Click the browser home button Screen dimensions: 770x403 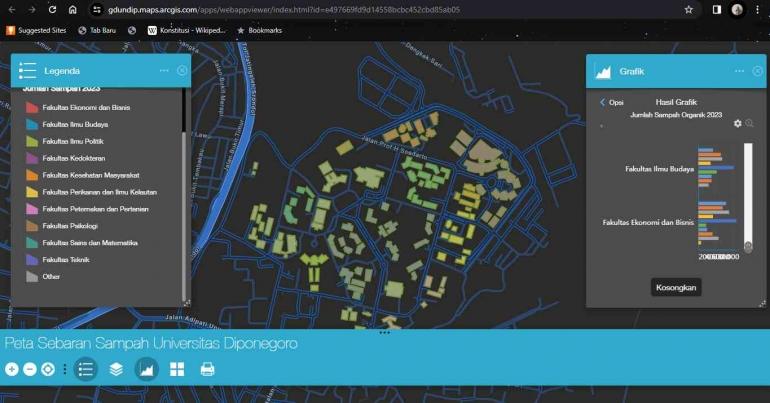coord(72,9)
